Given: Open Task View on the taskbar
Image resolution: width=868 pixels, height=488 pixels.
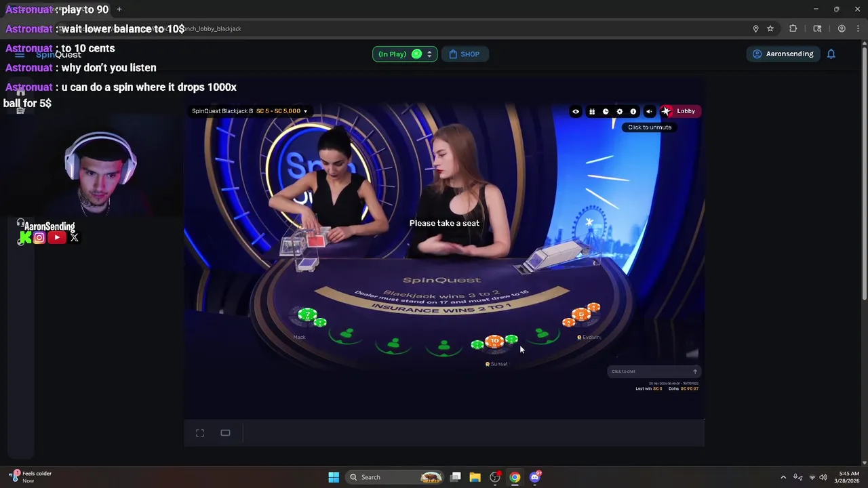Looking at the screenshot, I should pos(456,477).
